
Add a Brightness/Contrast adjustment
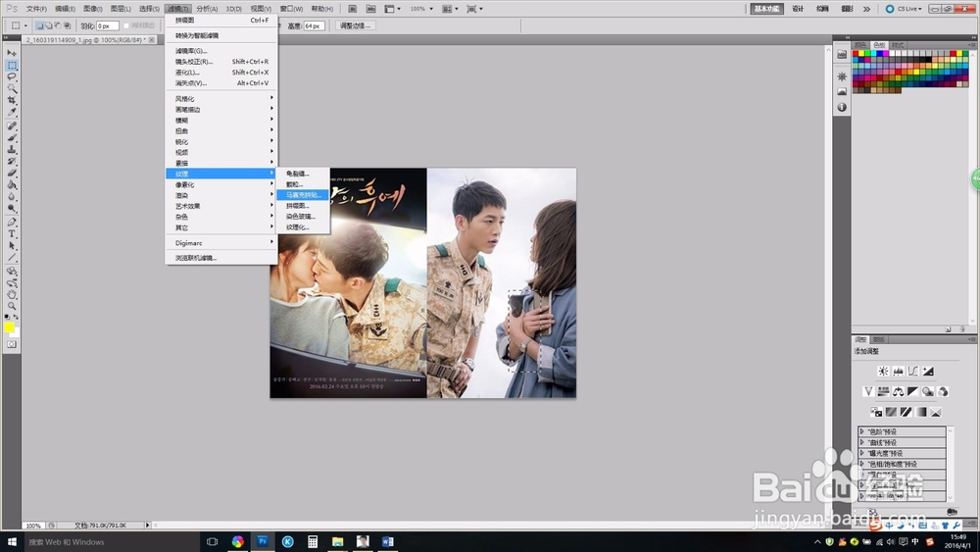coord(883,372)
